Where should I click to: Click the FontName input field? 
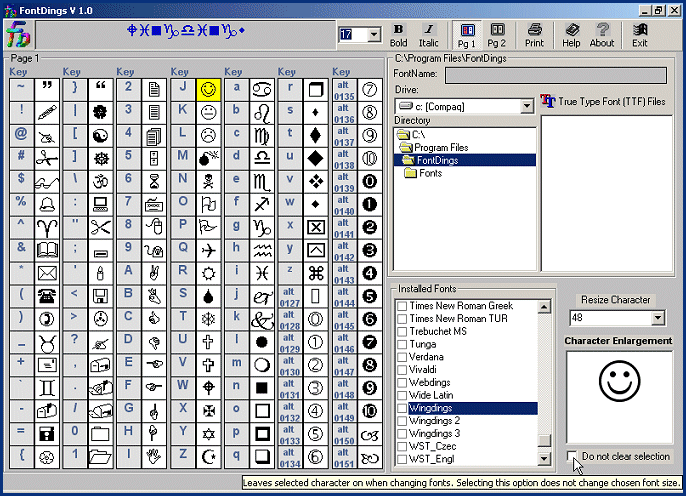point(556,75)
